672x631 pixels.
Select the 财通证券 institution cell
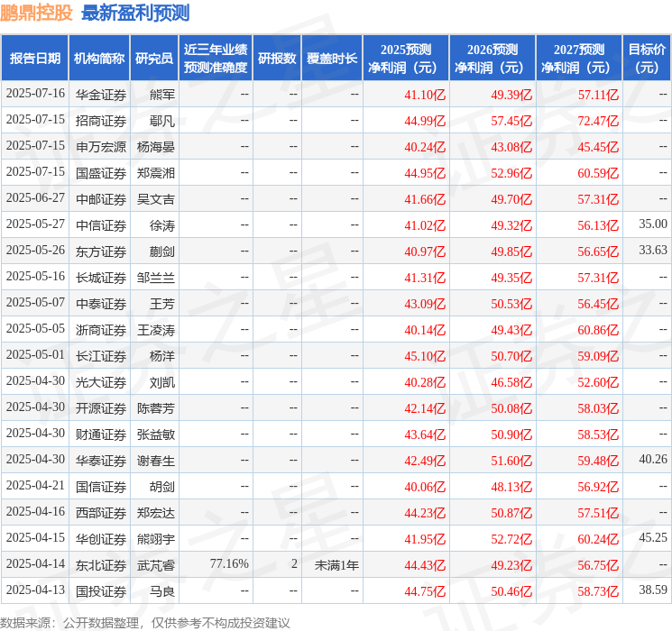coord(101,434)
